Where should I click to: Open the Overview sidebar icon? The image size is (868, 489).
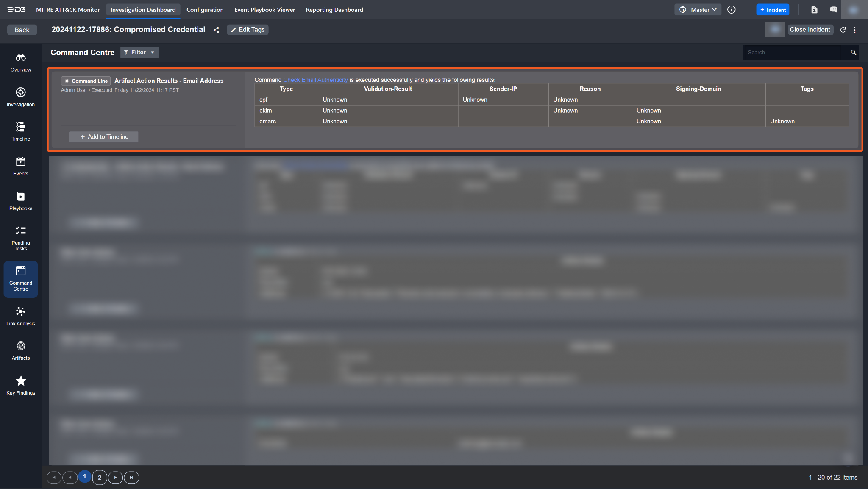[21, 62]
